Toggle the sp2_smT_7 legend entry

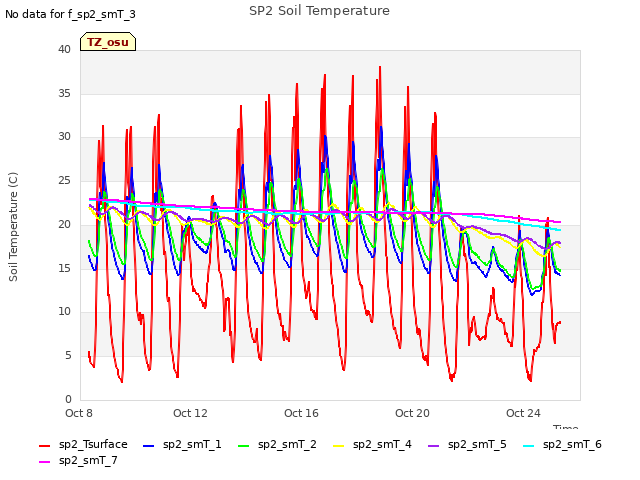click(78, 460)
